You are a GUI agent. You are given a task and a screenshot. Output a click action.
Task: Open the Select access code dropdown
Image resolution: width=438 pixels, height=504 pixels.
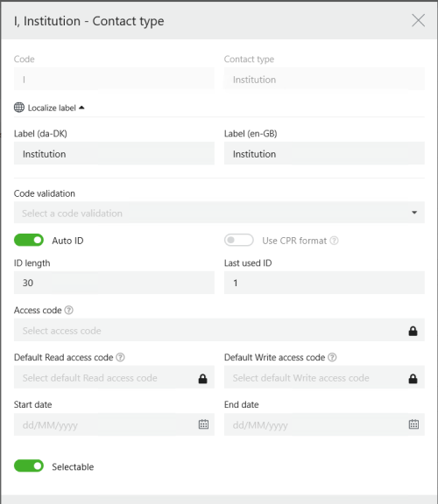(219, 330)
